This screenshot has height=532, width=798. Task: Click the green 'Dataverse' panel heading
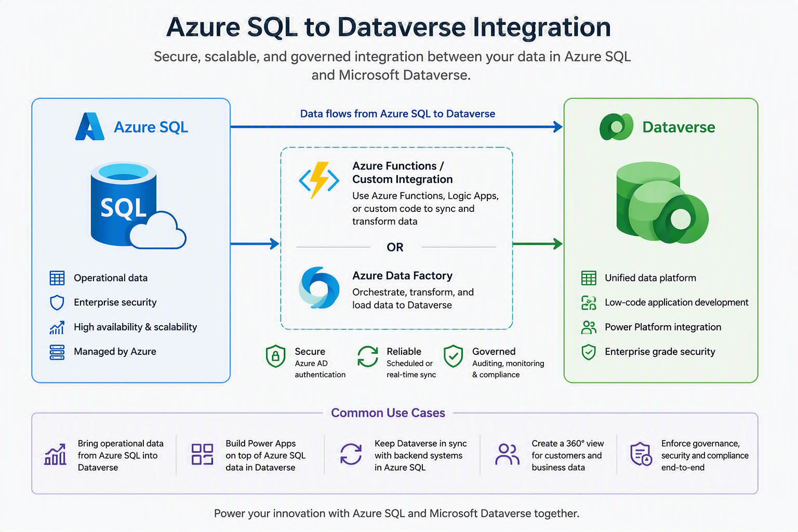click(x=679, y=127)
